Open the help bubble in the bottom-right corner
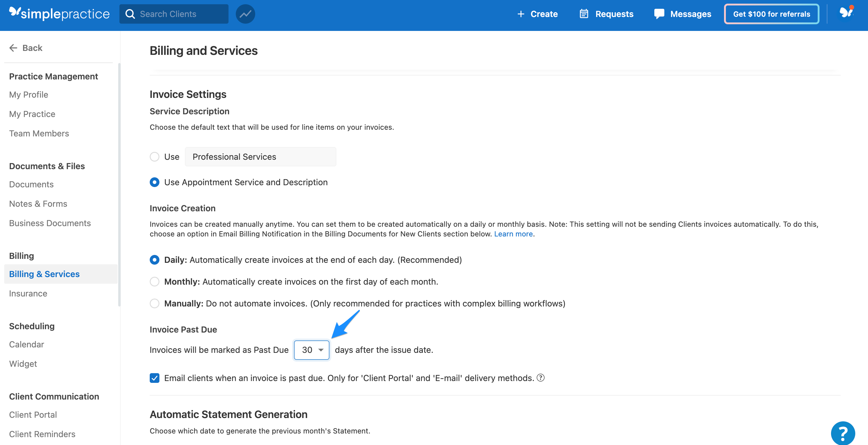Viewport: 868px width, 445px height. (x=844, y=433)
